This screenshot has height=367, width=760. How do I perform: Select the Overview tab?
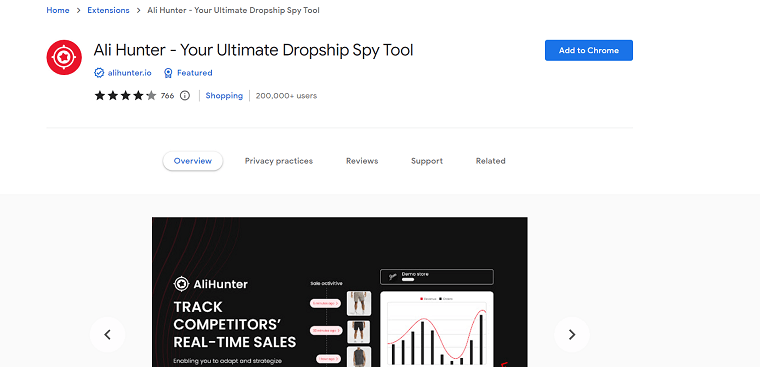tap(193, 161)
